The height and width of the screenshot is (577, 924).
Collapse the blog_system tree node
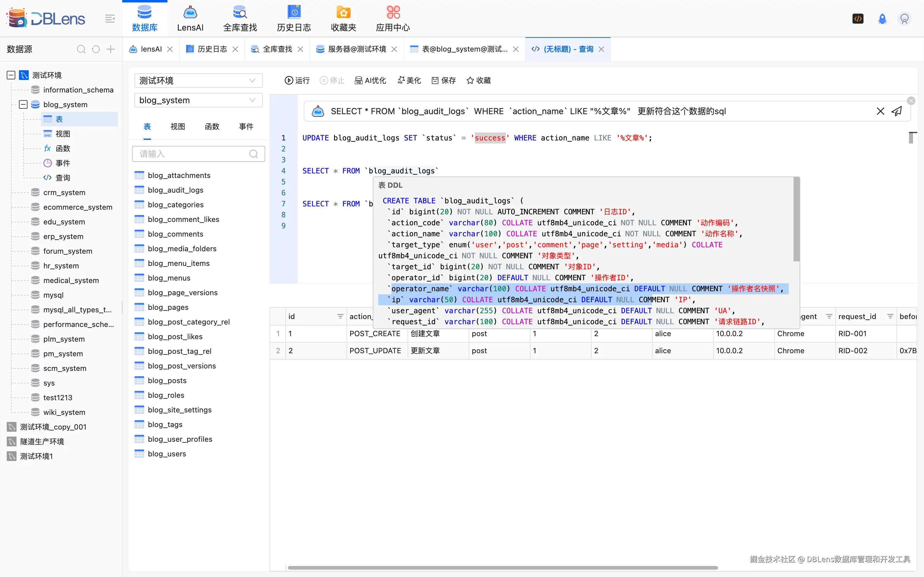pyautogui.click(x=23, y=104)
